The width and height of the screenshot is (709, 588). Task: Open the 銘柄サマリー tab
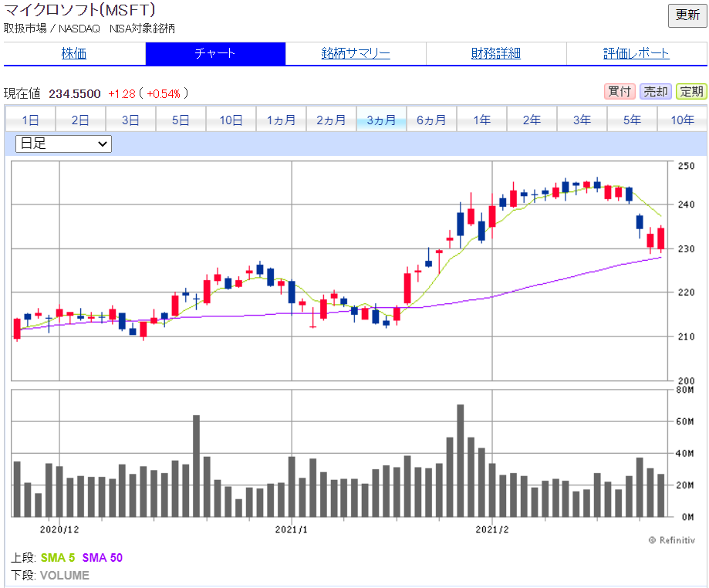[356, 53]
